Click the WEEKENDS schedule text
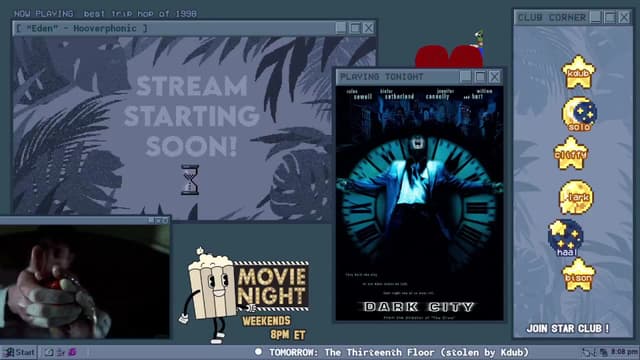Viewport: 640px width, 360px height. coord(267,321)
